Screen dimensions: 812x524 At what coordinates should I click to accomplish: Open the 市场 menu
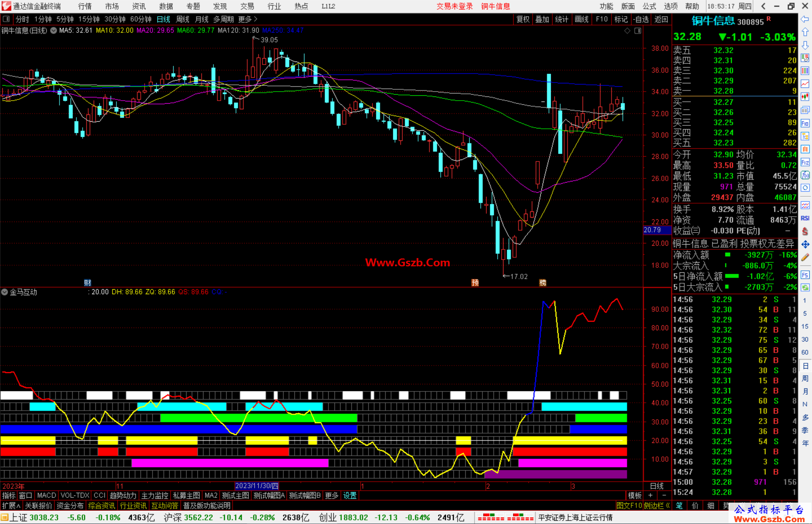click(x=112, y=6)
